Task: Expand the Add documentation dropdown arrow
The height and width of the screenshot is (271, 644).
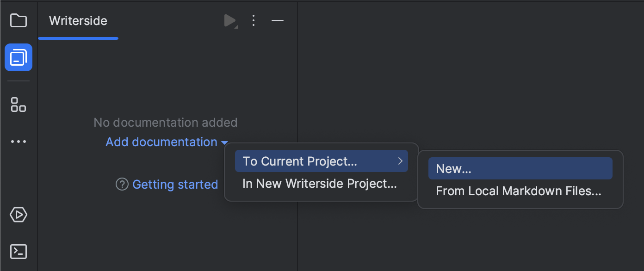Action: [225, 142]
